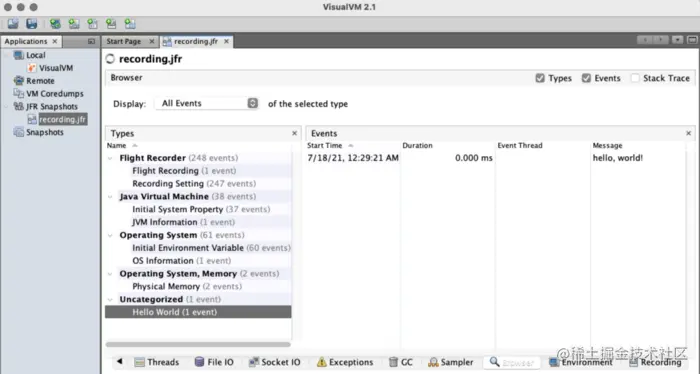
Task: Click the Local computer icon in Applications tree
Action: click(x=18, y=55)
